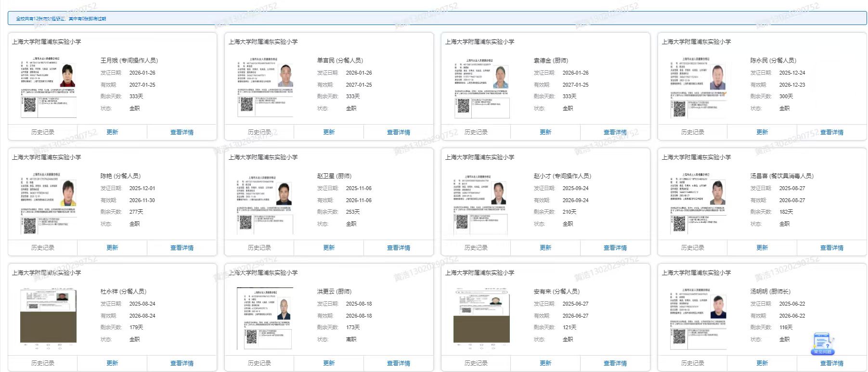The image size is (868, 372).
Task: Open 杜永祥's certificate screenshot thumbnail
Action: pyautogui.click(x=48, y=319)
